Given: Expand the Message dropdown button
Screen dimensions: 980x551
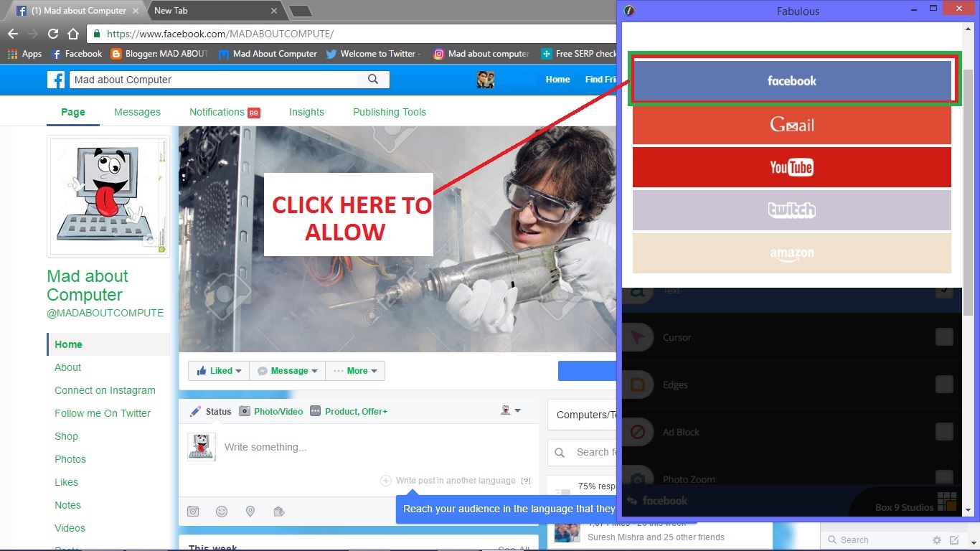Looking at the screenshot, I should [x=287, y=371].
